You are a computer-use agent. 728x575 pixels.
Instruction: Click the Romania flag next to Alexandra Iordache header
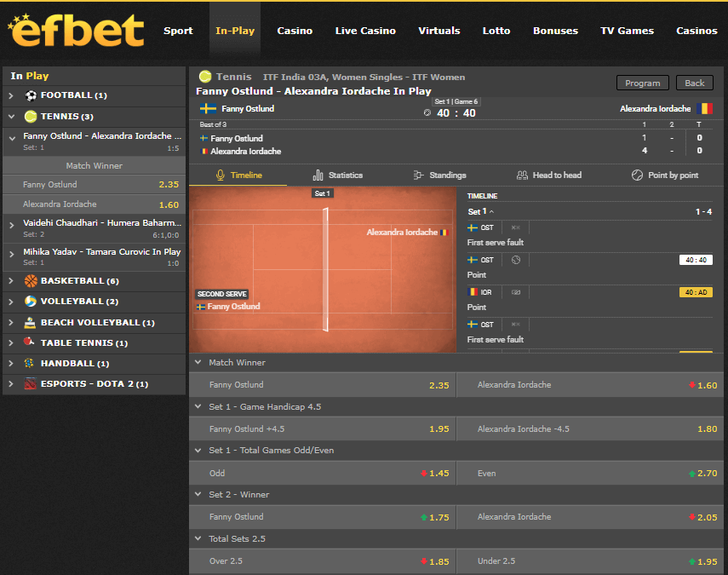[x=704, y=109]
